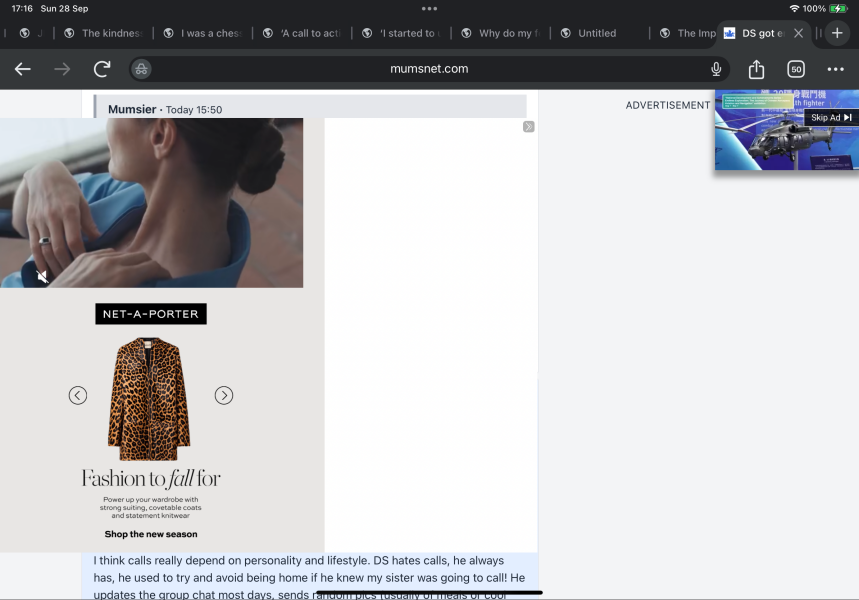This screenshot has height=600, width=859.
Task: Go to previous item with left carousel chevron
Action: tap(78, 395)
